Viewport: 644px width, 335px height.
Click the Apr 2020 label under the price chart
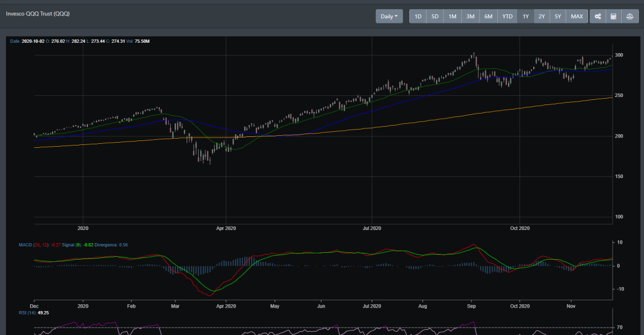226,228
